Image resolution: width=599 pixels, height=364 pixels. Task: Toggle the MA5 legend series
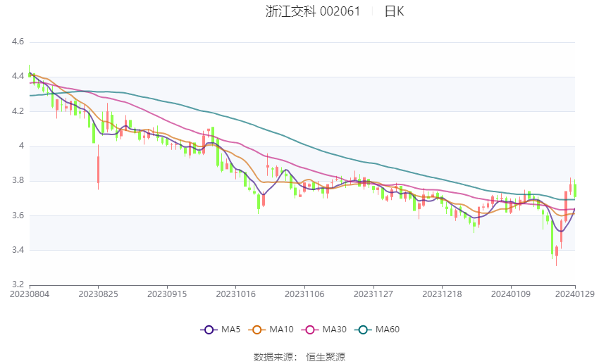click(221, 330)
